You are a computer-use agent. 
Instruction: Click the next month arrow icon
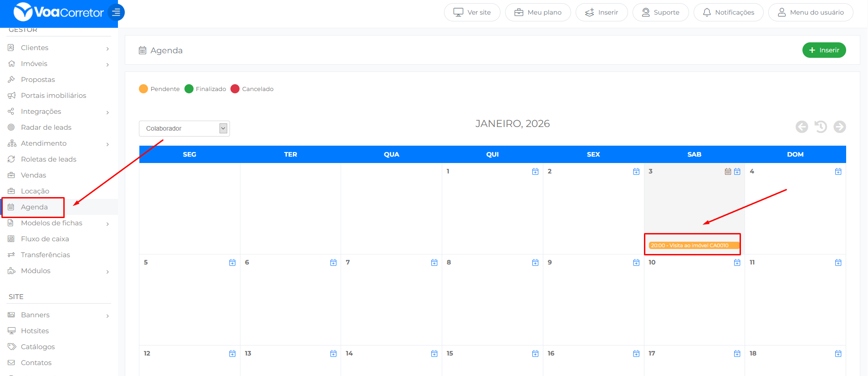[839, 127]
